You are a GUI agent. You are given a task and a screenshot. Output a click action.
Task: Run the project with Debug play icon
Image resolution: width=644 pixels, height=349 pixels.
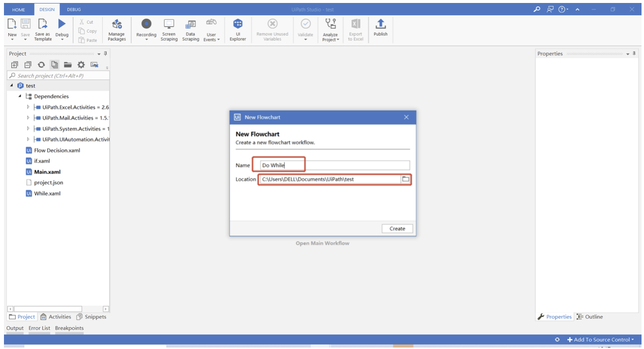point(62,24)
